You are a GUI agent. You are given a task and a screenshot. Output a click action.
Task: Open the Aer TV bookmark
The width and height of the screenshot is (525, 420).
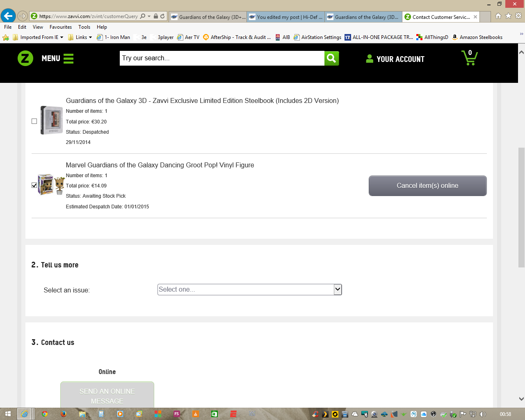pyautogui.click(x=188, y=37)
